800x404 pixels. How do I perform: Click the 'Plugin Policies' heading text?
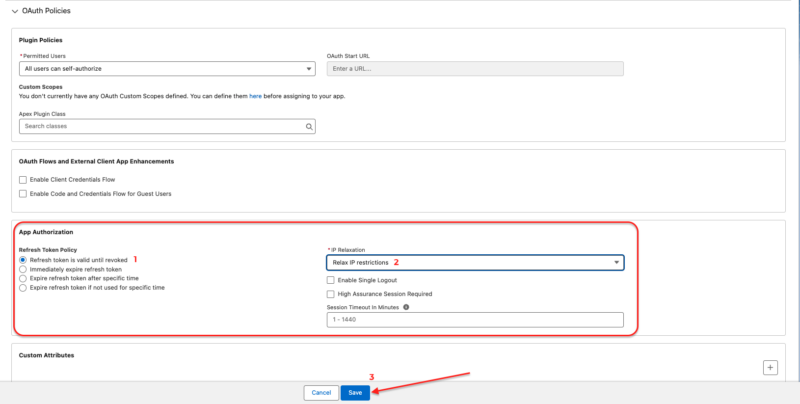(41, 40)
